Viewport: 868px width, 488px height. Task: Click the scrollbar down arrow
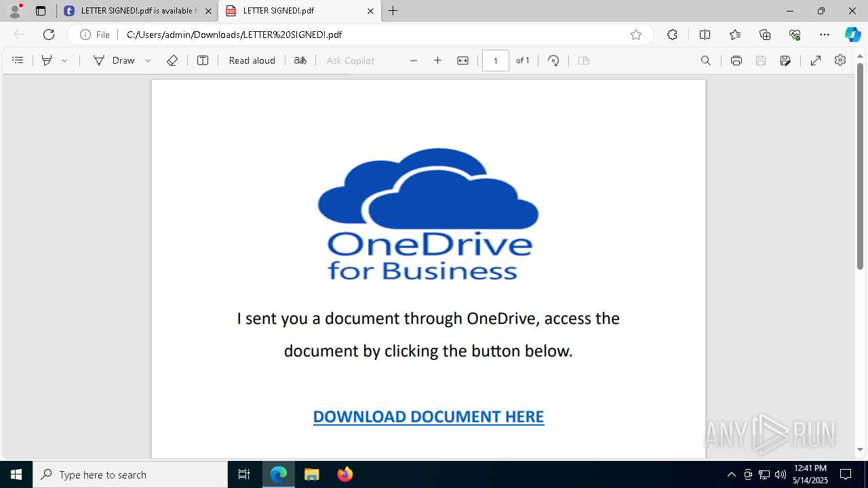click(x=861, y=449)
